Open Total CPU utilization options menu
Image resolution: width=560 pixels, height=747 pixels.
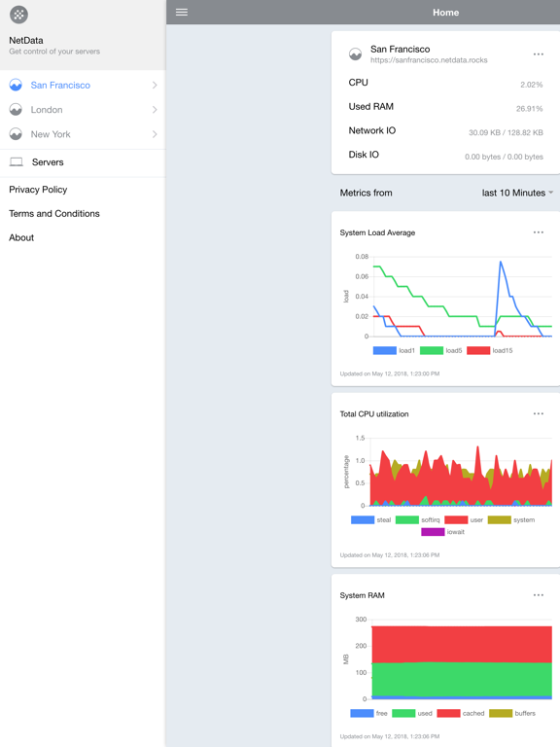pos(538,413)
